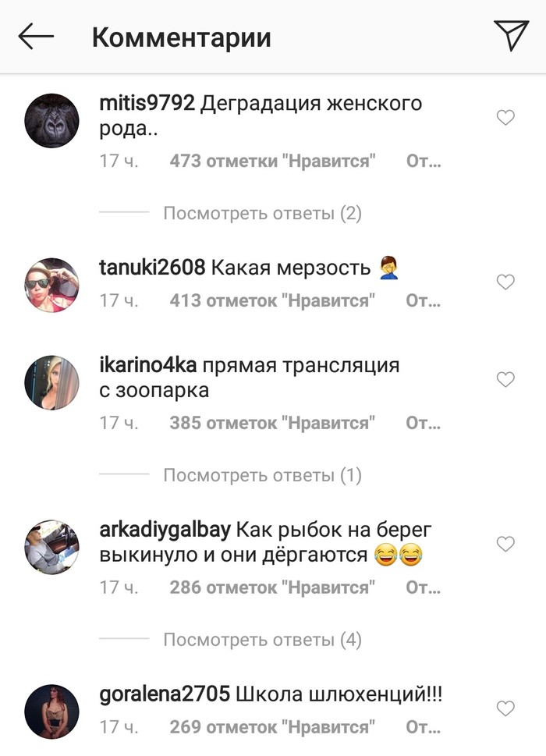This screenshot has height=756, width=546.
Task: Like arkadiygalbay's comment with heart
Action: [505, 544]
